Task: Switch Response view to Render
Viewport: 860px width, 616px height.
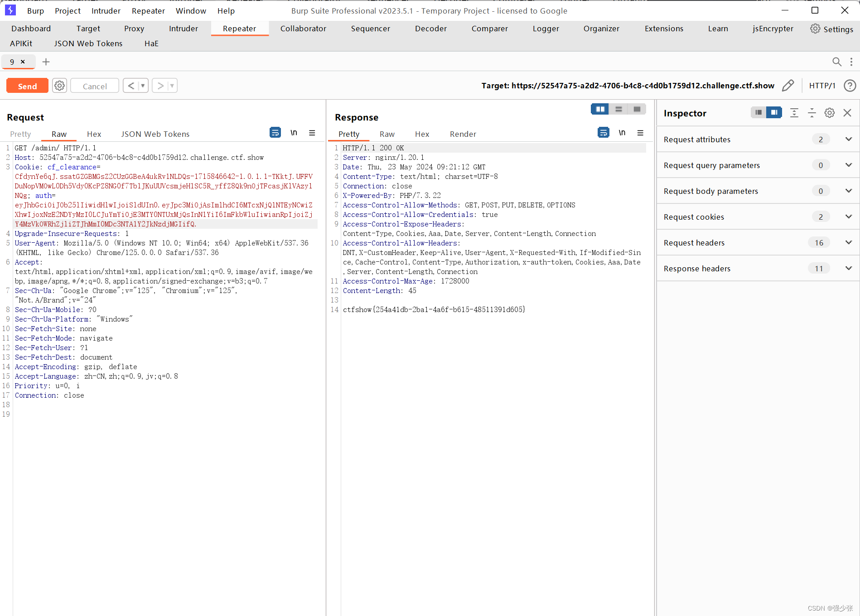Action: [x=463, y=134]
